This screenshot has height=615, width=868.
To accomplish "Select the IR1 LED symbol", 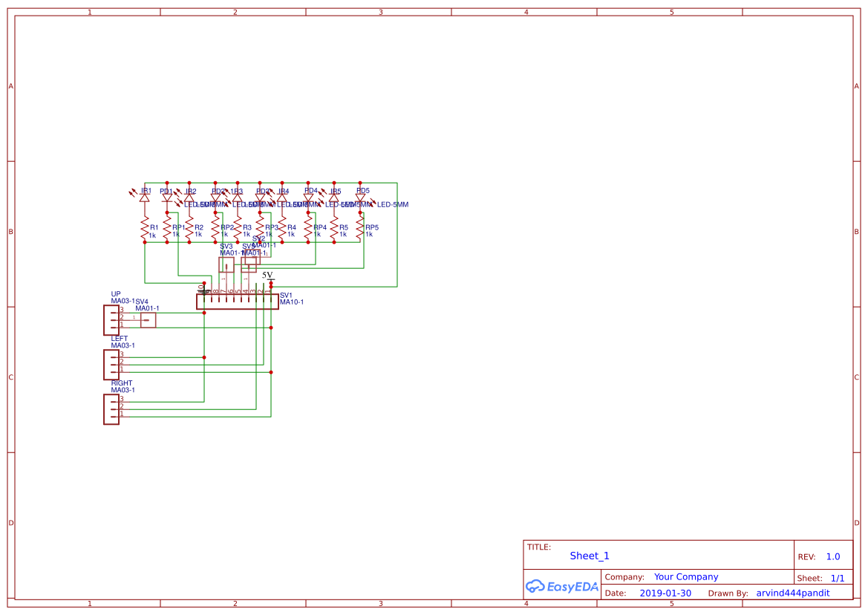I will coord(146,198).
